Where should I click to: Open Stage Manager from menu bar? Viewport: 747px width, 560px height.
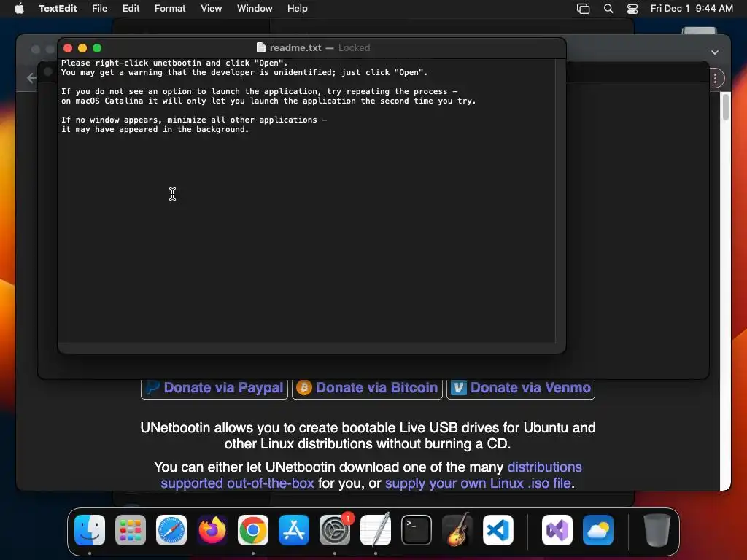(583, 9)
